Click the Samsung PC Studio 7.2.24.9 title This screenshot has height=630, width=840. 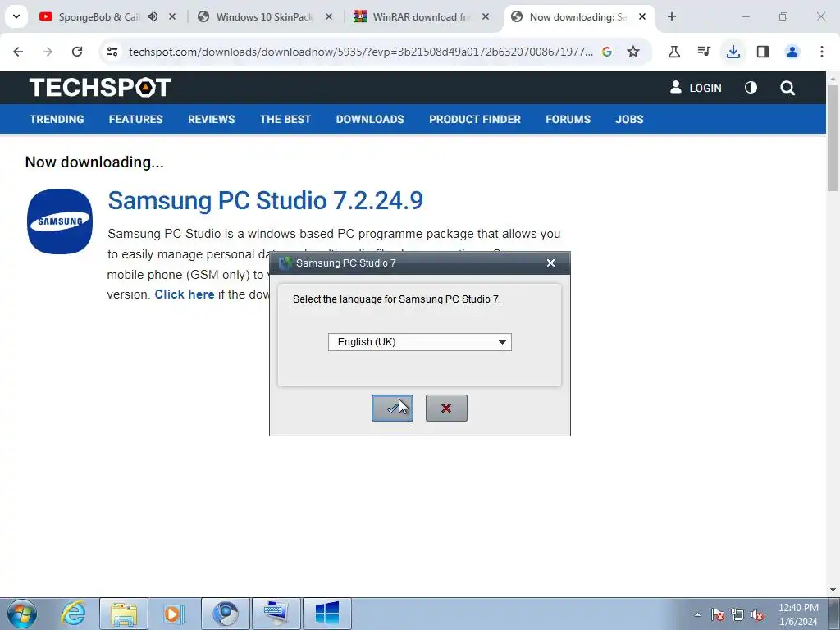coord(265,200)
